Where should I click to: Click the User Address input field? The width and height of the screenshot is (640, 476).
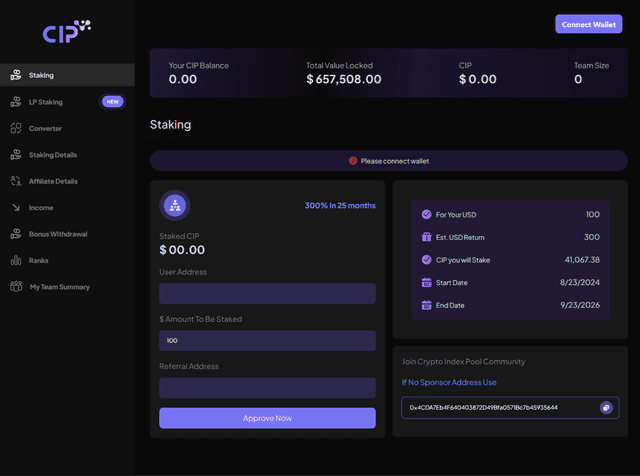click(x=267, y=294)
